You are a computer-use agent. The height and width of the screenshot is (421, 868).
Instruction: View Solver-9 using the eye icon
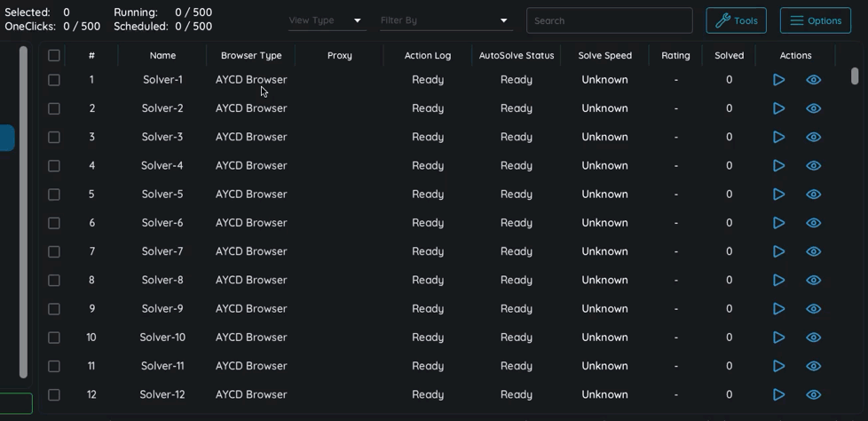(x=813, y=309)
